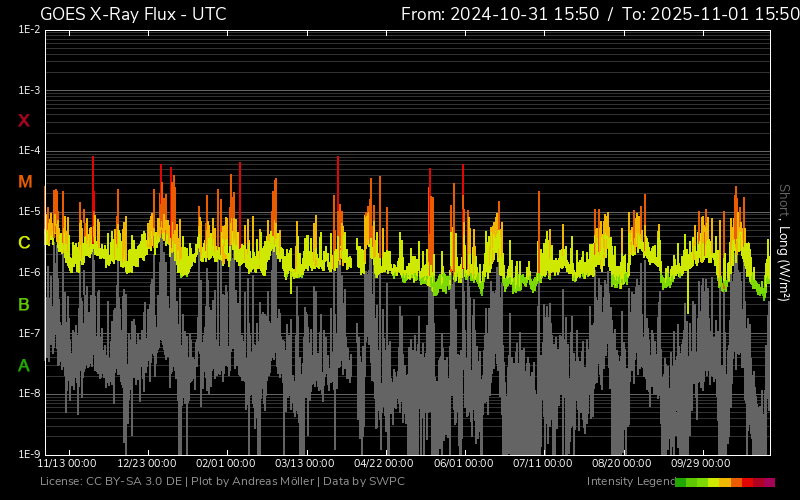800x500 pixels.
Task: Click the green B flare class label
Action: tap(24, 304)
